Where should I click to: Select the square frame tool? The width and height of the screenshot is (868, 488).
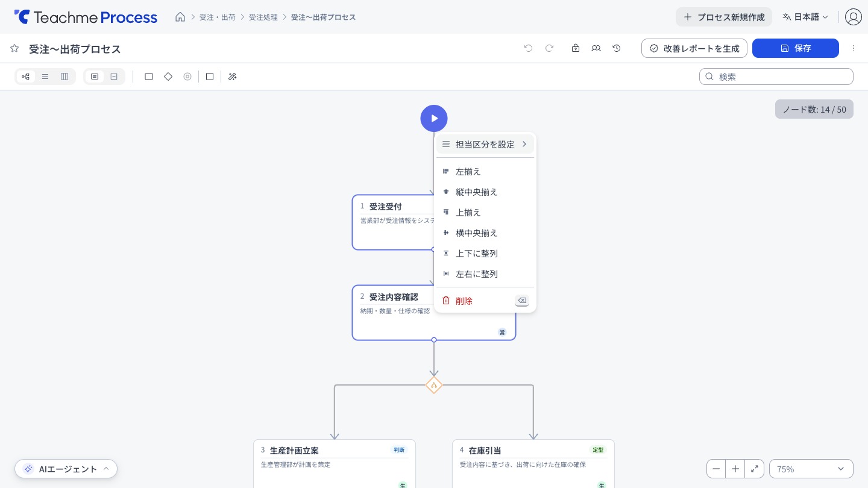coord(210,77)
